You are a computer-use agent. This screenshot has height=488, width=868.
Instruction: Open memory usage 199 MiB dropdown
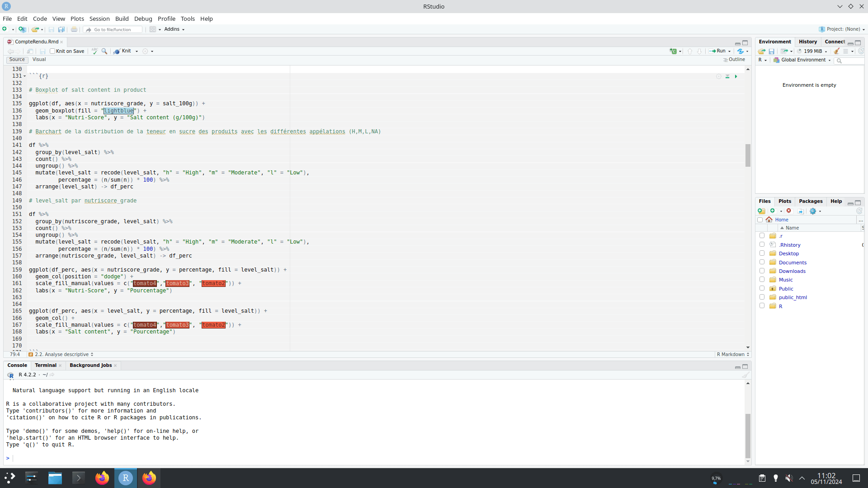pos(812,52)
